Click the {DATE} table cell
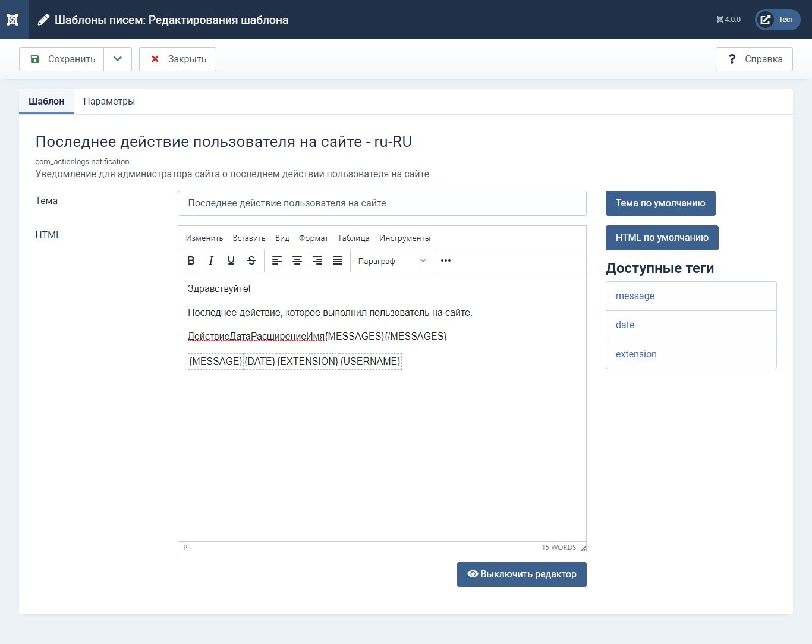 260,361
